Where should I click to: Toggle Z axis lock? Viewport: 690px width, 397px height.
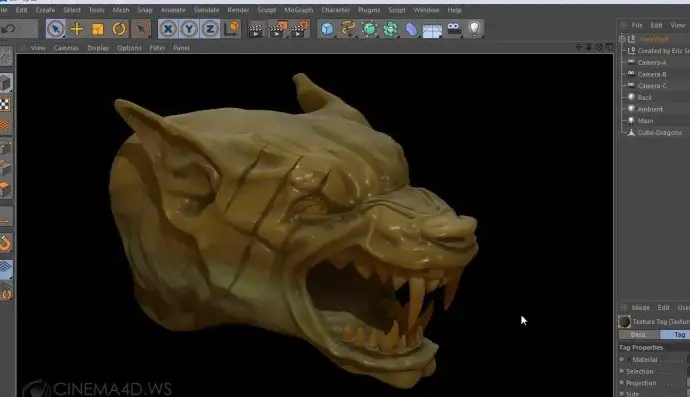(x=210, y=29)
